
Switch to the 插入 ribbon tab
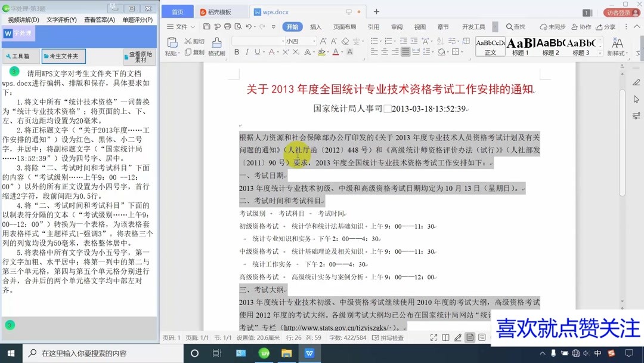pyautogui.click(x=315, y=26)
